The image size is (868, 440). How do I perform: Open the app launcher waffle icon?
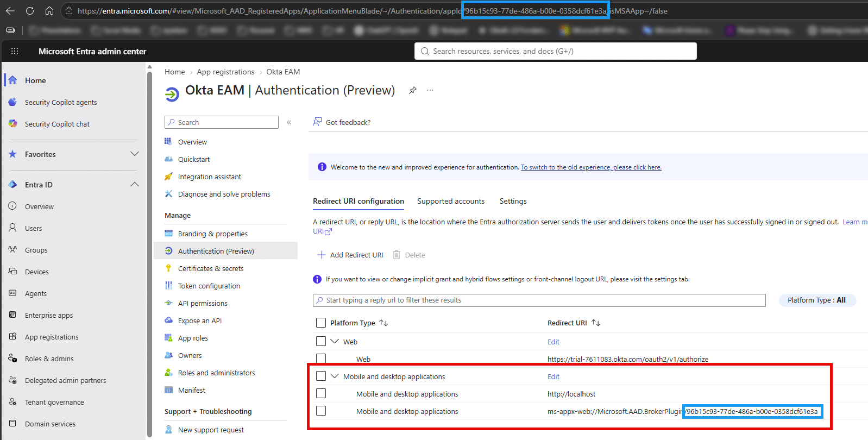15,51
